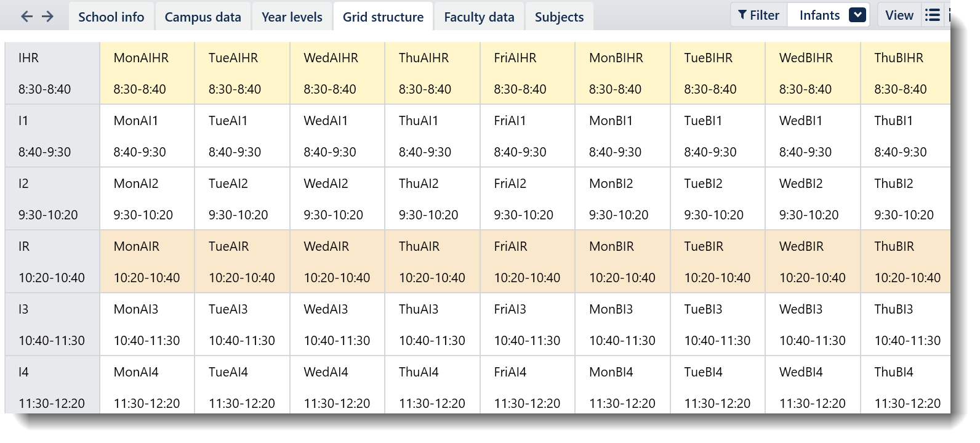980x443 pixels.
Task: Go to the Faculty data tab
Action: pos(479,17)
